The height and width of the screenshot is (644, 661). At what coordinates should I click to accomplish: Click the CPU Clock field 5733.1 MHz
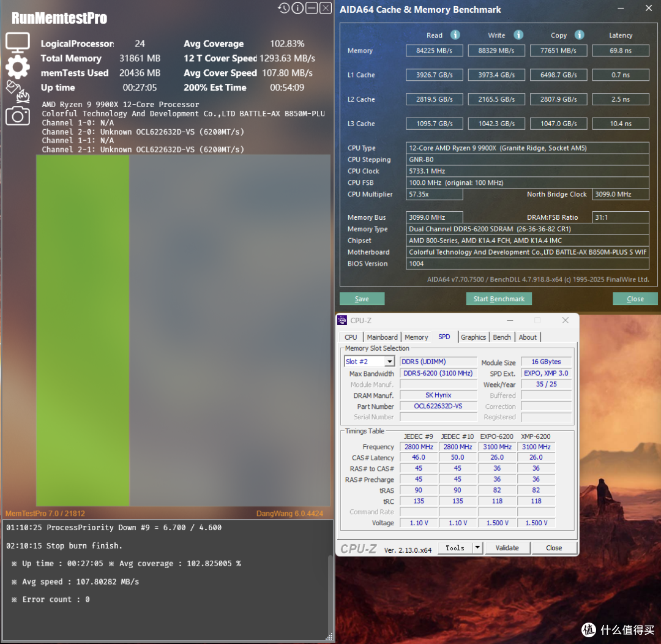tap(528, 171)
